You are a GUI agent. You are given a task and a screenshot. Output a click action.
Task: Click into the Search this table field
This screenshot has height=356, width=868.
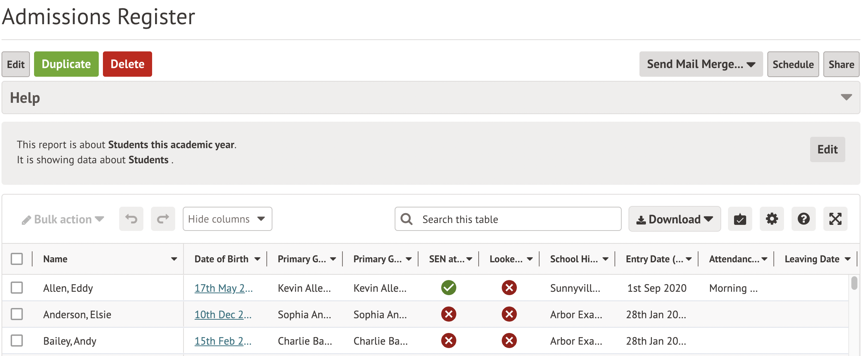515,219
